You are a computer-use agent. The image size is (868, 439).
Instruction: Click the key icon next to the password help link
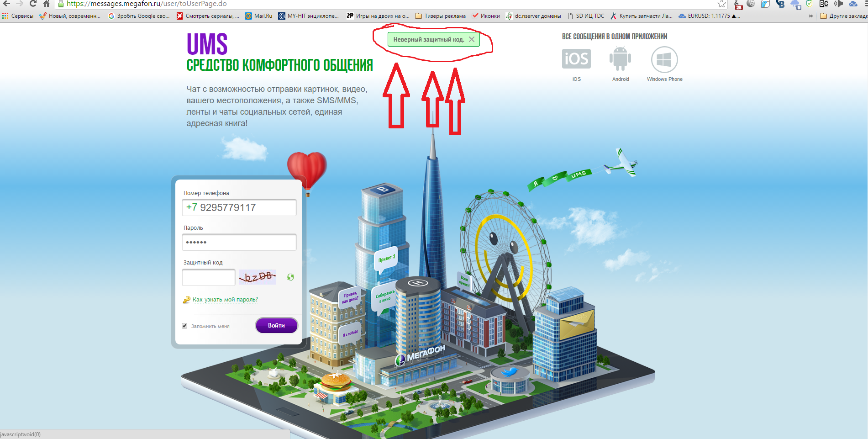tap(187, 300)
